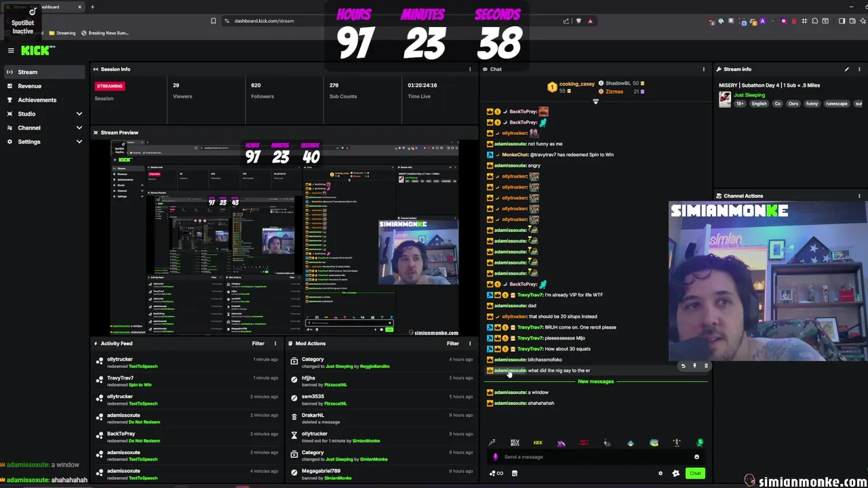Image resolution: width=868 pixels, height=488 pixels.
Task: Open chat settings gear icon
Action: click(x=660, y=474)
